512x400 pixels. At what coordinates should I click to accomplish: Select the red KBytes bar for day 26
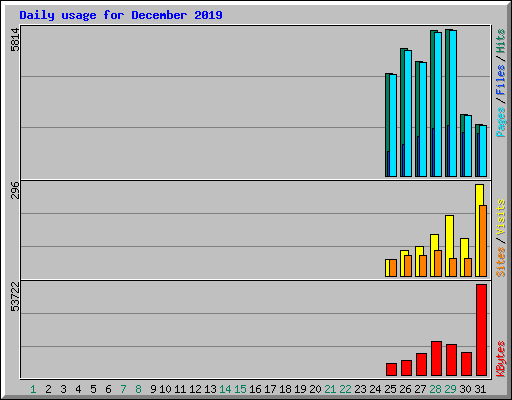click(x=406, y=368)
